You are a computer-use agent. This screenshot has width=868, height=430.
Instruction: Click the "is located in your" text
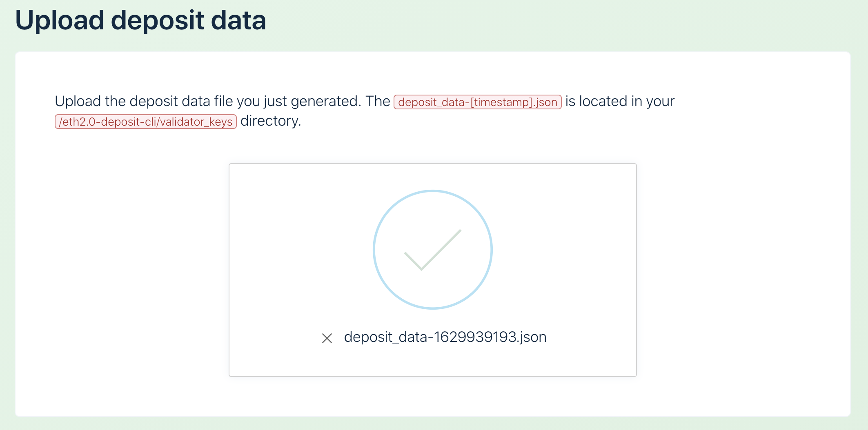619,101
